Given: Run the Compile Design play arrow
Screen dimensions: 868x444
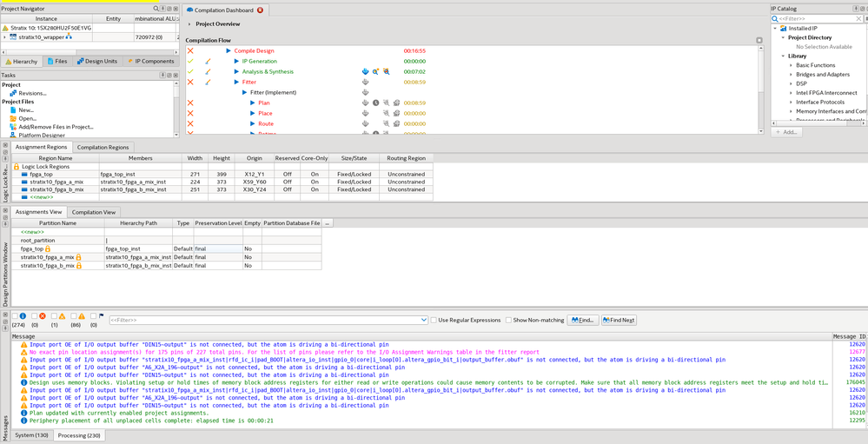Looking at the screenshot, I should [229, 51].
